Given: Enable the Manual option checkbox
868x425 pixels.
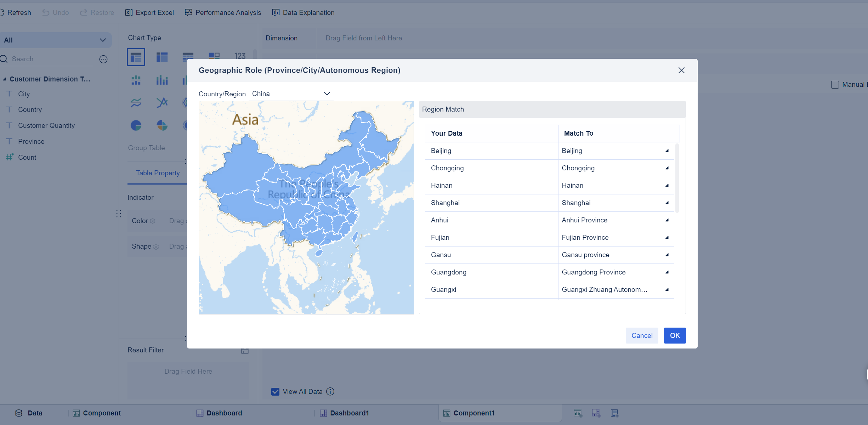Looking at the screenshot, I should pos(834,84).
